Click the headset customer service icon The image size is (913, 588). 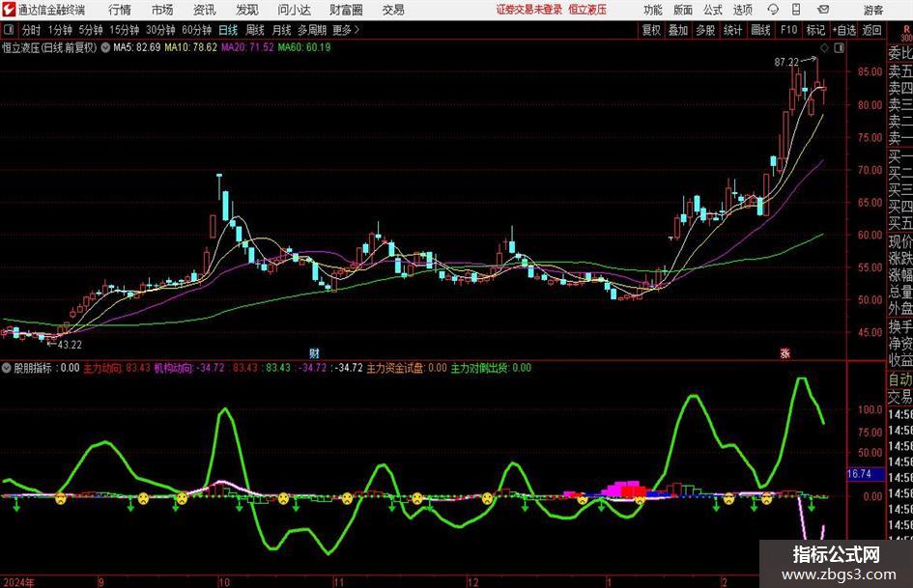pos(773,10)
